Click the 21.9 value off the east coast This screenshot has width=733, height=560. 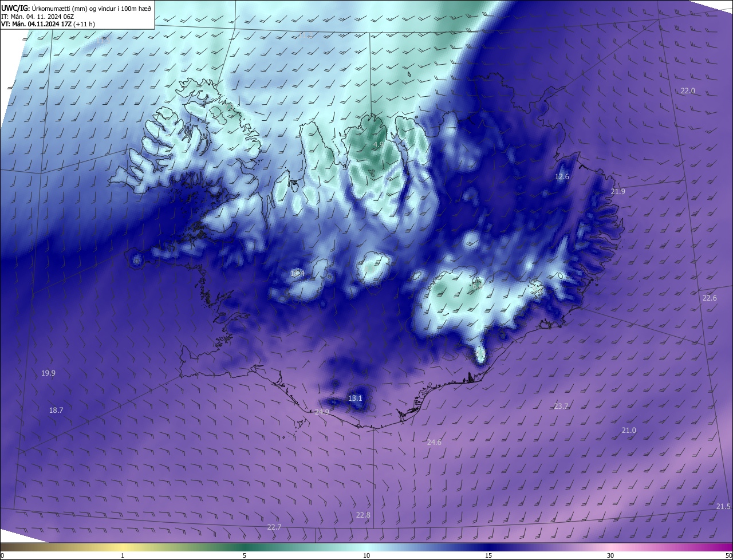618,191
